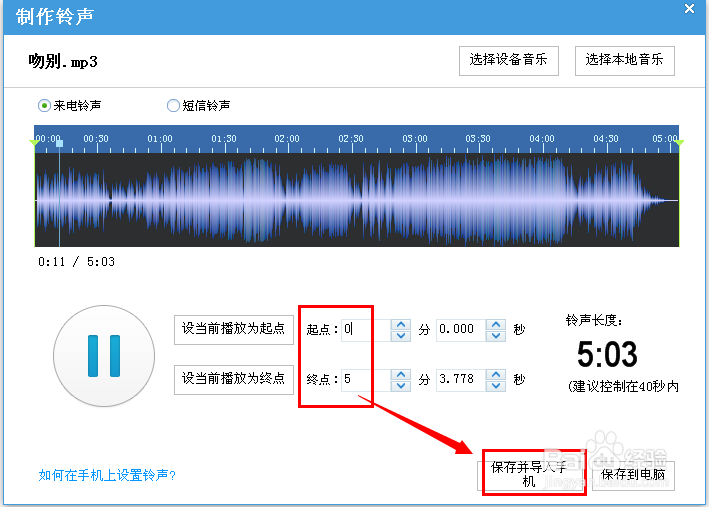
Task: Click the 选择本地音乐 button
Action: tap(624, 61)
